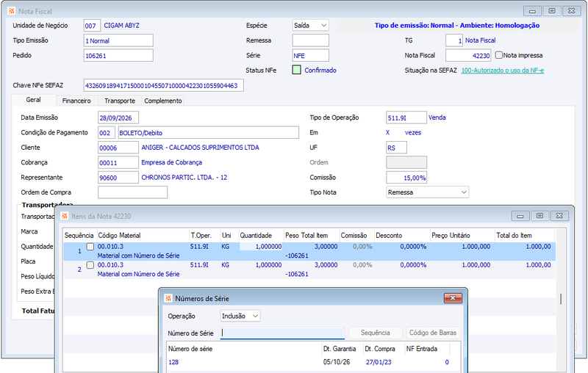Click the Total do Item column header
Viewport: 588px width, 373px height.
coord(524,235)
